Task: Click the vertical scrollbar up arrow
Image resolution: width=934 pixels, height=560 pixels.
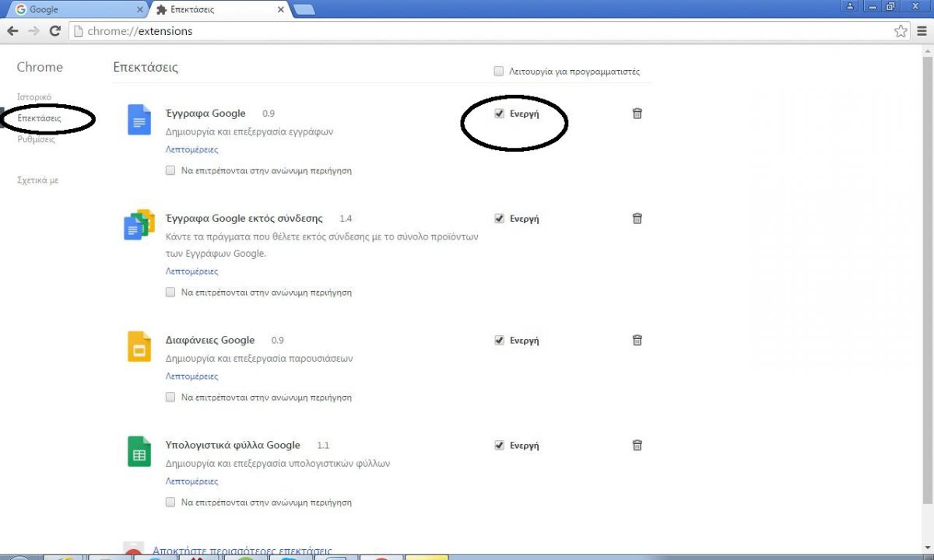Action: [926, 53]
